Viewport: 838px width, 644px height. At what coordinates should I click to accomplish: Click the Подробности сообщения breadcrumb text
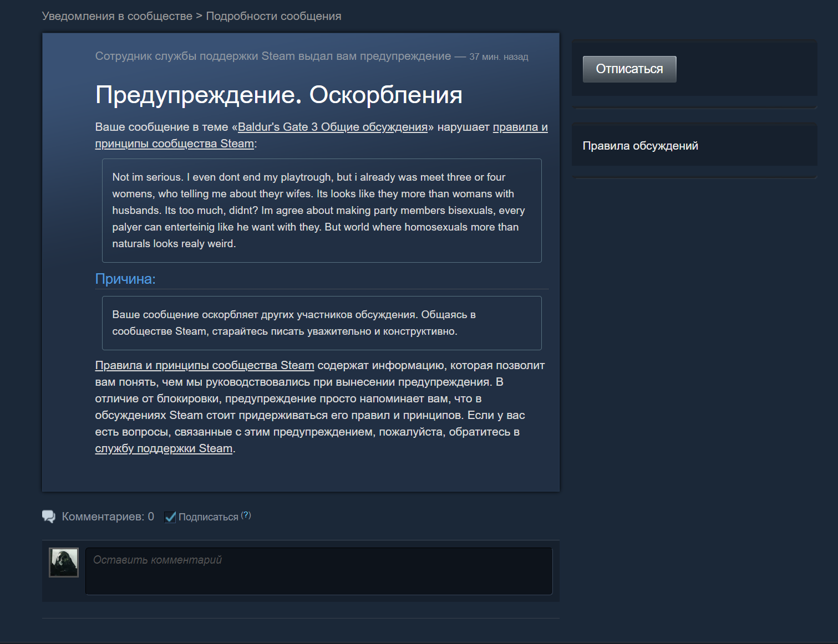273,16
